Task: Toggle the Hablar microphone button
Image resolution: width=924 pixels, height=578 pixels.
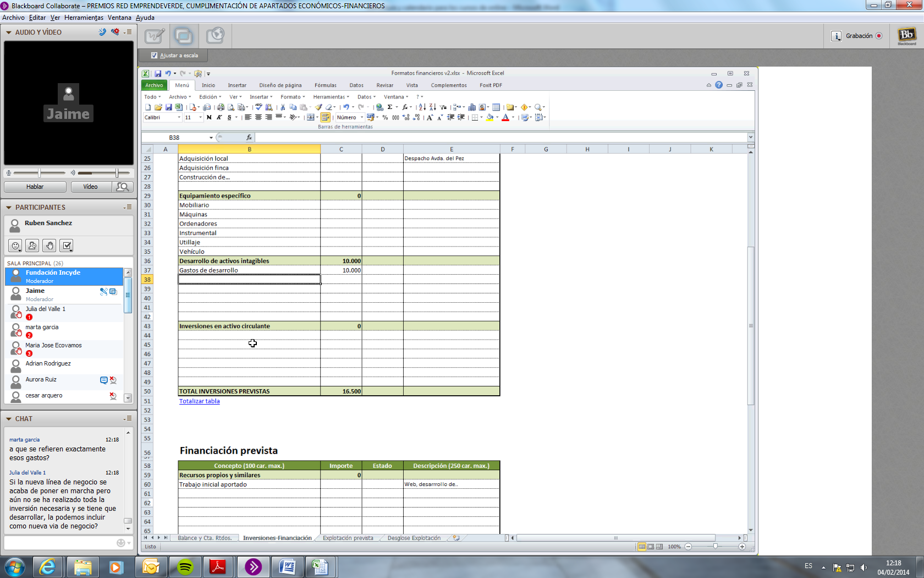Action: pyautogui.click(x=35, y=187)
